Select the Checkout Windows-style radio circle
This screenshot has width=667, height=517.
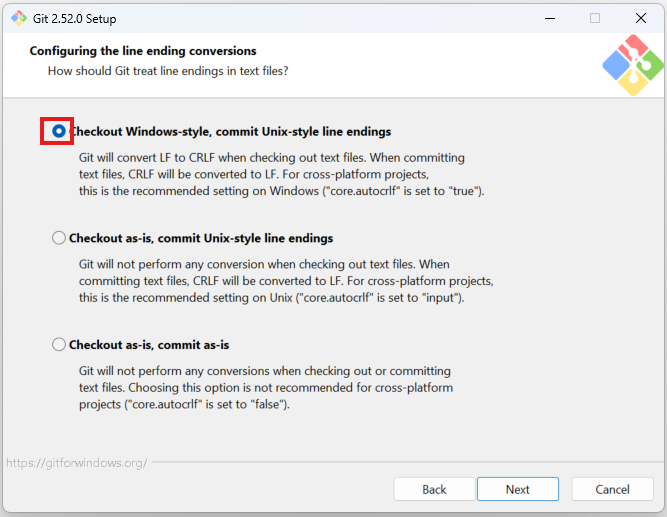tap(59, 131)
